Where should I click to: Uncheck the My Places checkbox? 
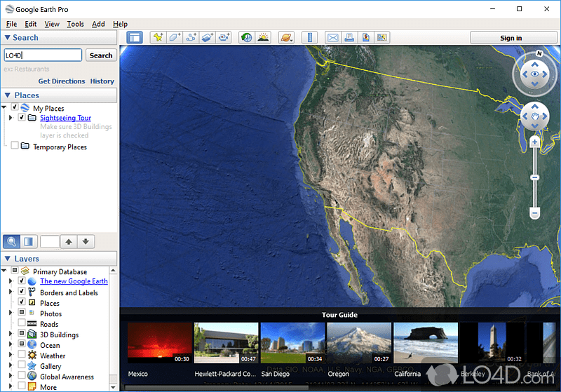click(x=15, y=107)
